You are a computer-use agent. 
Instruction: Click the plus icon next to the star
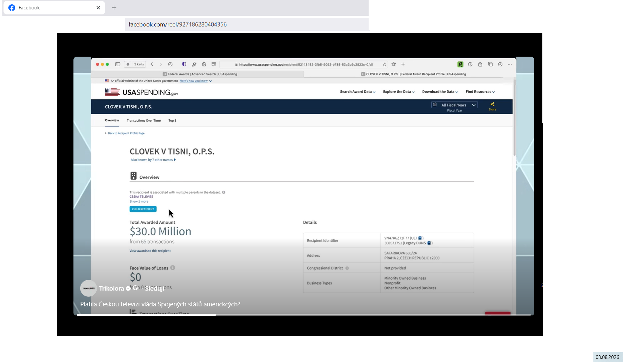pos(403,64)
